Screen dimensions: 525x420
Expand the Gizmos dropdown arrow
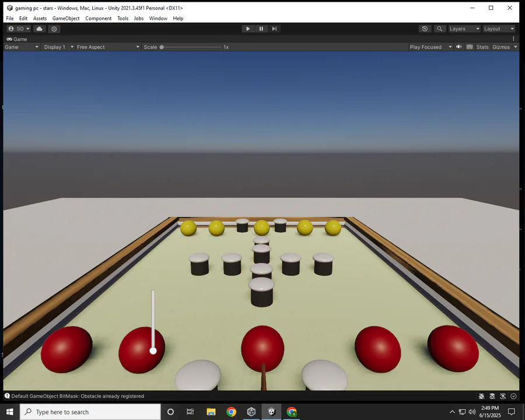pyautogui.click(x=515, y=47)
